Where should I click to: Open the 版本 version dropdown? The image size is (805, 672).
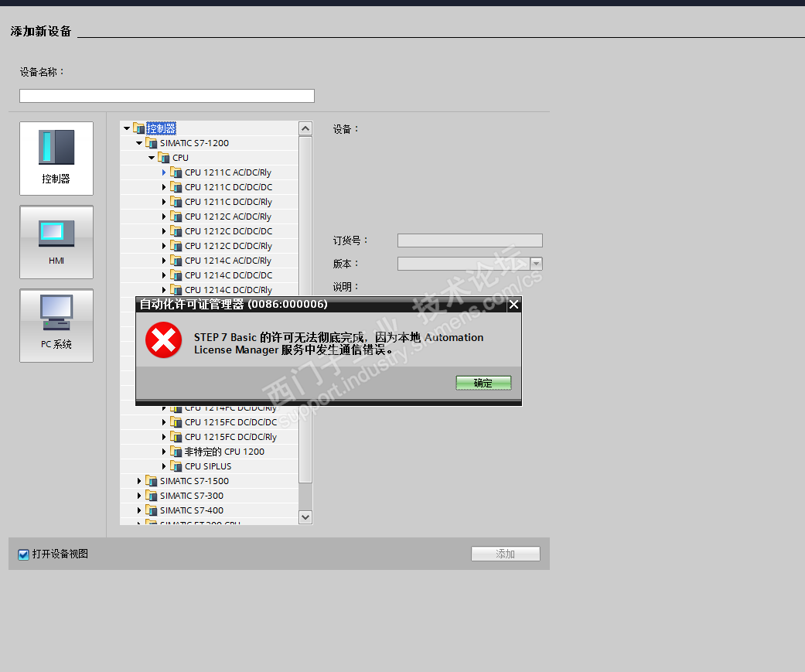(x=536, y=264)
